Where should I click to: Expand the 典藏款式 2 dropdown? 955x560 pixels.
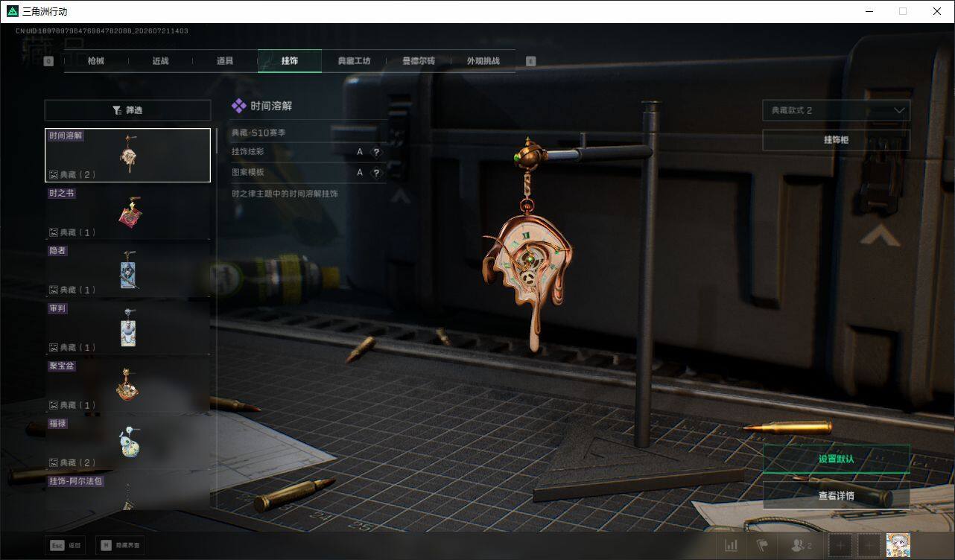click(836, 110)
